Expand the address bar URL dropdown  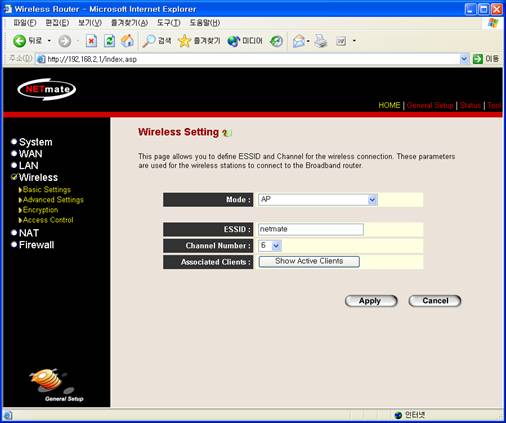pyautogui.click(x=464, y=59)
